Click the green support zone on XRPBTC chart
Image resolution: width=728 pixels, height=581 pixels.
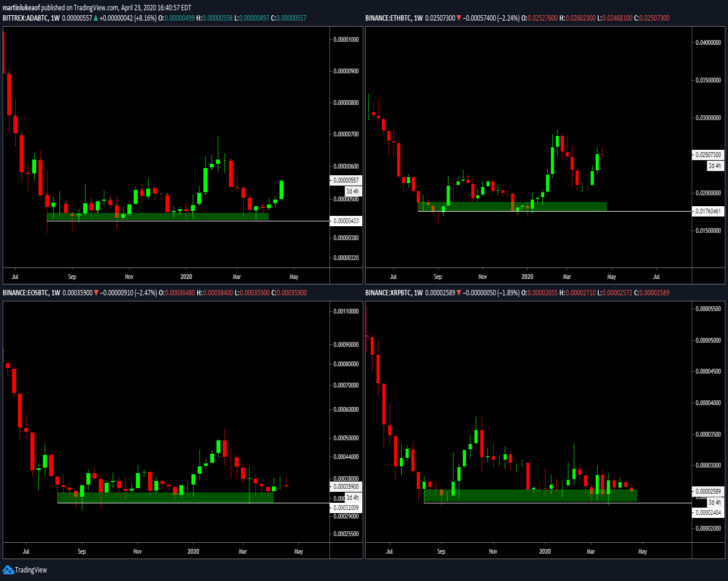530,495
